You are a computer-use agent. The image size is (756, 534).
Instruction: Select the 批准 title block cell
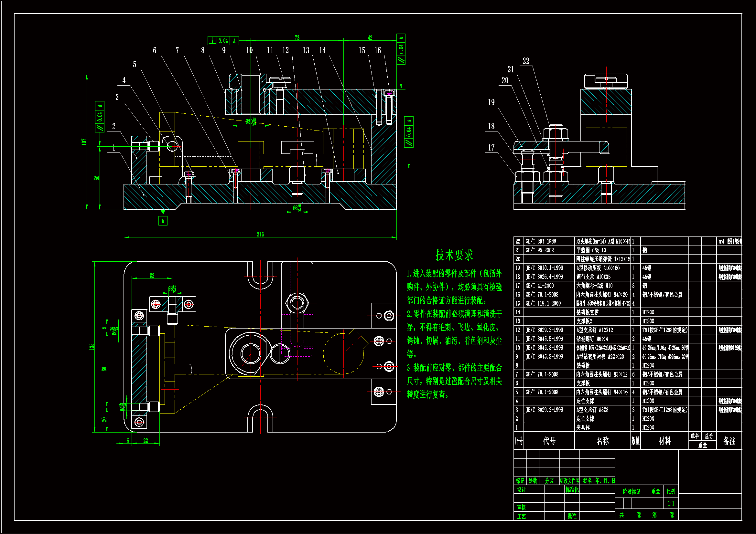(572, 516)
